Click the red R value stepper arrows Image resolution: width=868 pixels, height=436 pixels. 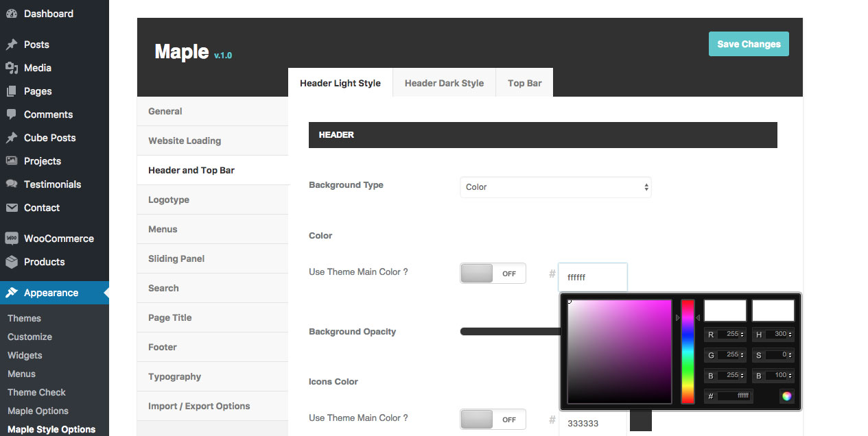coord(742,335)
